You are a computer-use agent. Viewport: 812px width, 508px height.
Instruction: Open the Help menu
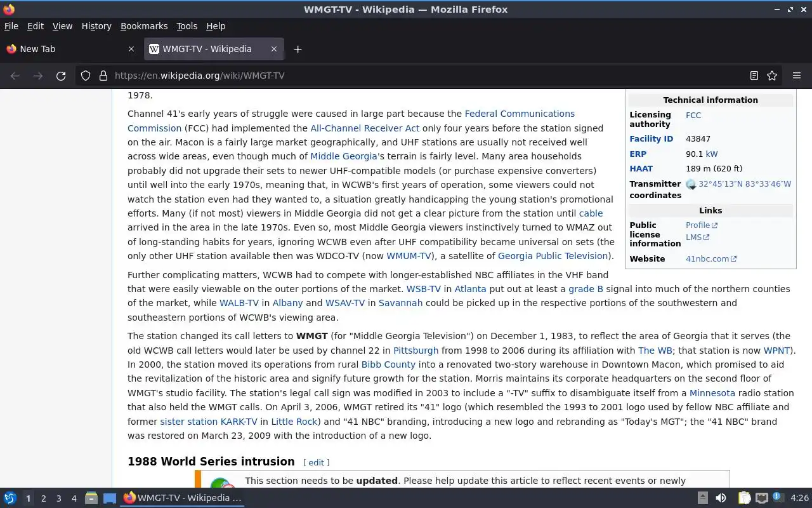tap(216, 26)
